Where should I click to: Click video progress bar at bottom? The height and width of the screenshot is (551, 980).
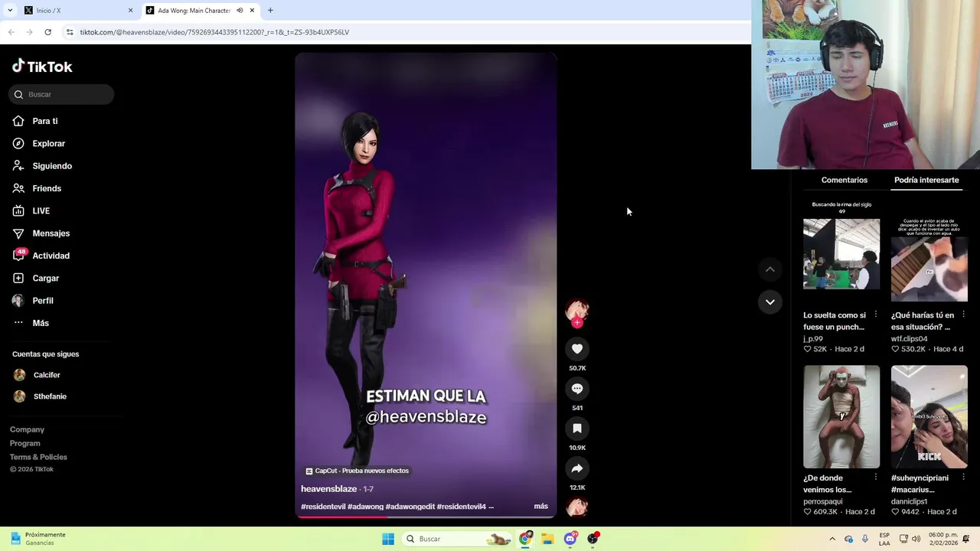[x=426, y=517]
